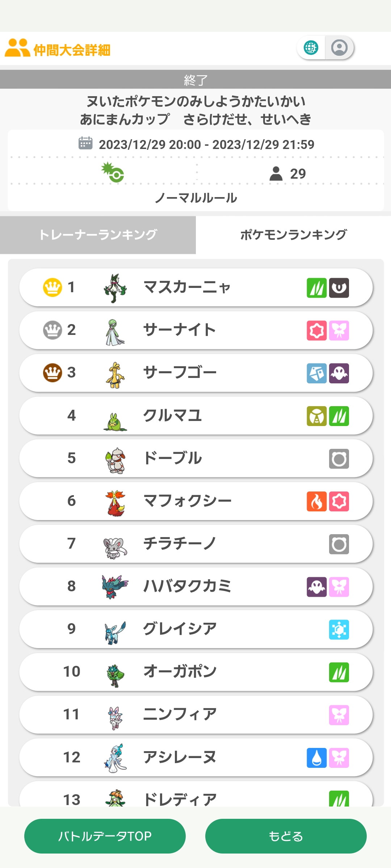Click Glaceon's ice type icon
Screen dimensions: 391x868
tap(339, 629)
